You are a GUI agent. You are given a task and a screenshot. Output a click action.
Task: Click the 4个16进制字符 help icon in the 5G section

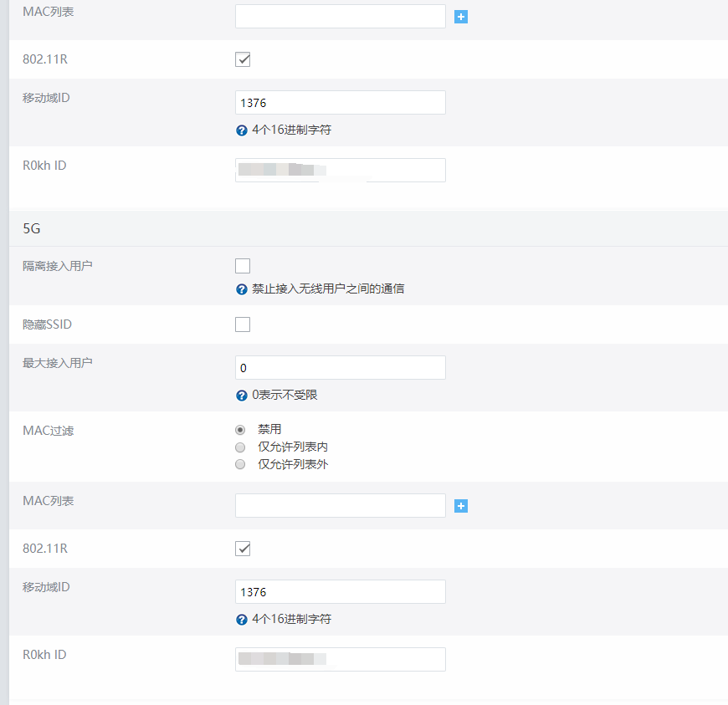coord(242,620)
